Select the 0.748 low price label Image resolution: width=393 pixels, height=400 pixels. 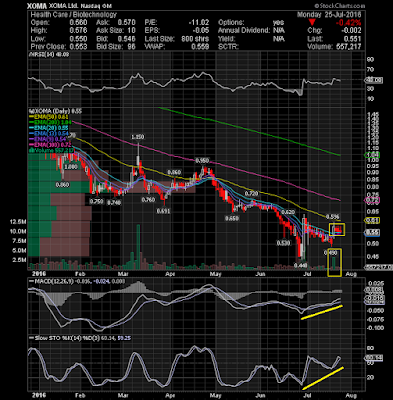click(x=114, y=202)
